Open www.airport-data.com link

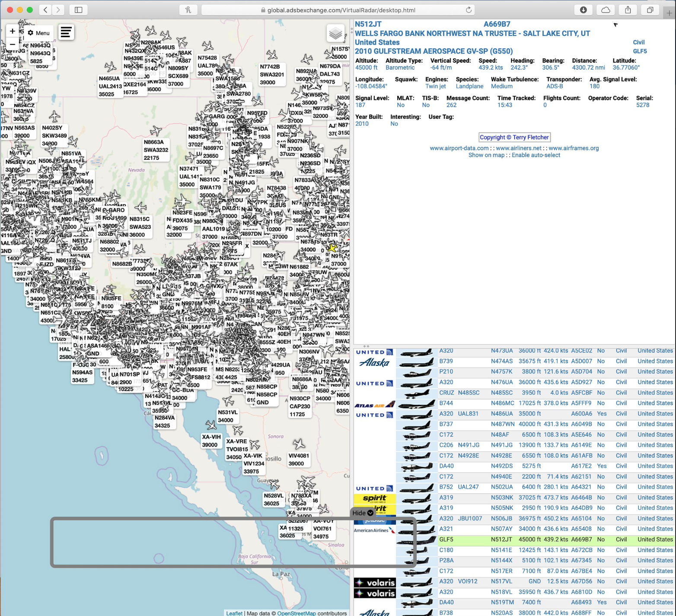point(459,148)
